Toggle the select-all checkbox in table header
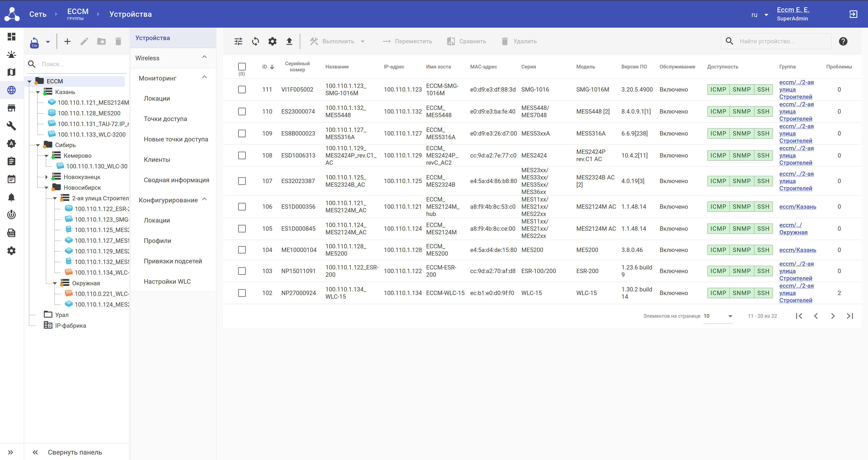Viewport: 868px width, 460px height. pos(242,66)
